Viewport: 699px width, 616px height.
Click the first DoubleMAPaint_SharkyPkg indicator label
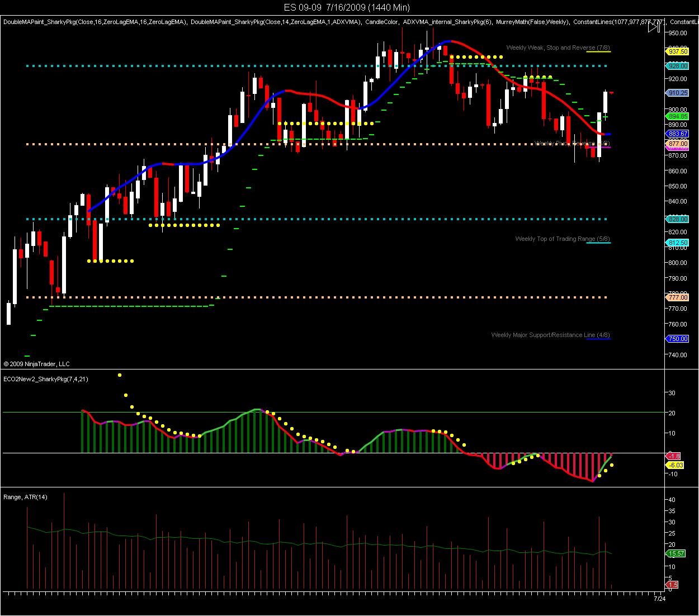[x=95, y=22]
